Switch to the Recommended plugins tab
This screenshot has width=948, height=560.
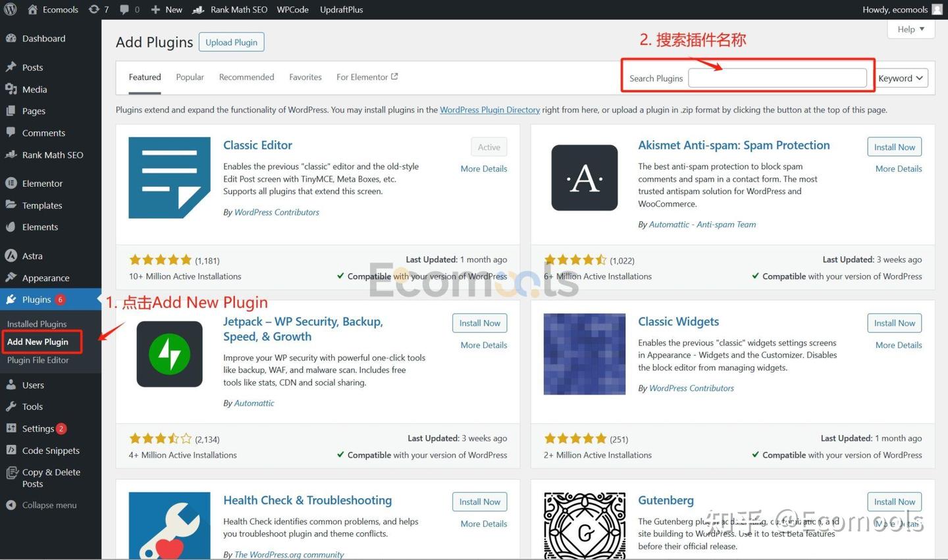pyautogui.click(x=246, y=77)
